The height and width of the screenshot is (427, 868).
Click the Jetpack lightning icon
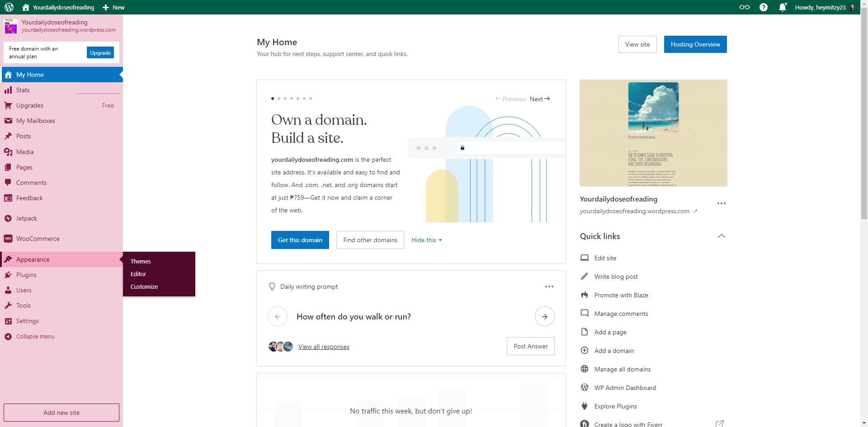[8, 218]
